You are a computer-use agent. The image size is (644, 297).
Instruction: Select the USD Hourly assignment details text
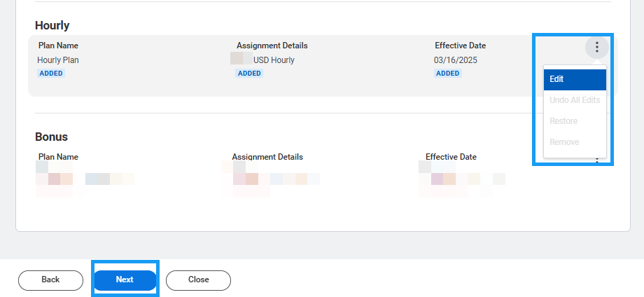tap(274, 60)
